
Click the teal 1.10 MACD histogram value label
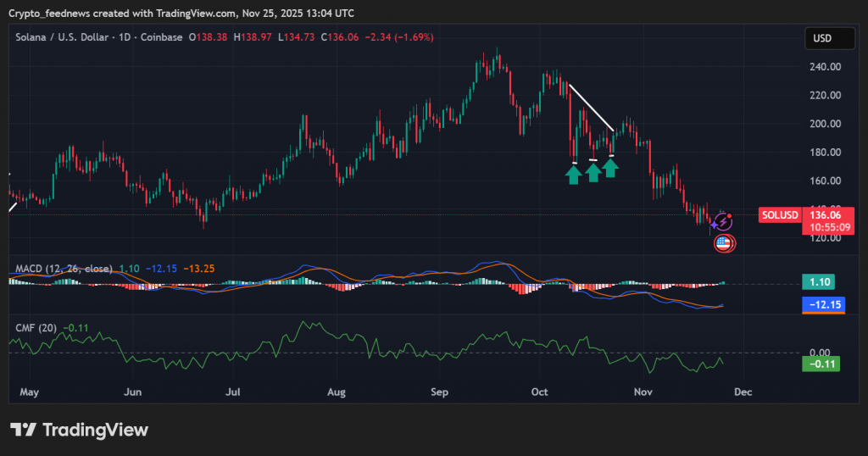820,282
